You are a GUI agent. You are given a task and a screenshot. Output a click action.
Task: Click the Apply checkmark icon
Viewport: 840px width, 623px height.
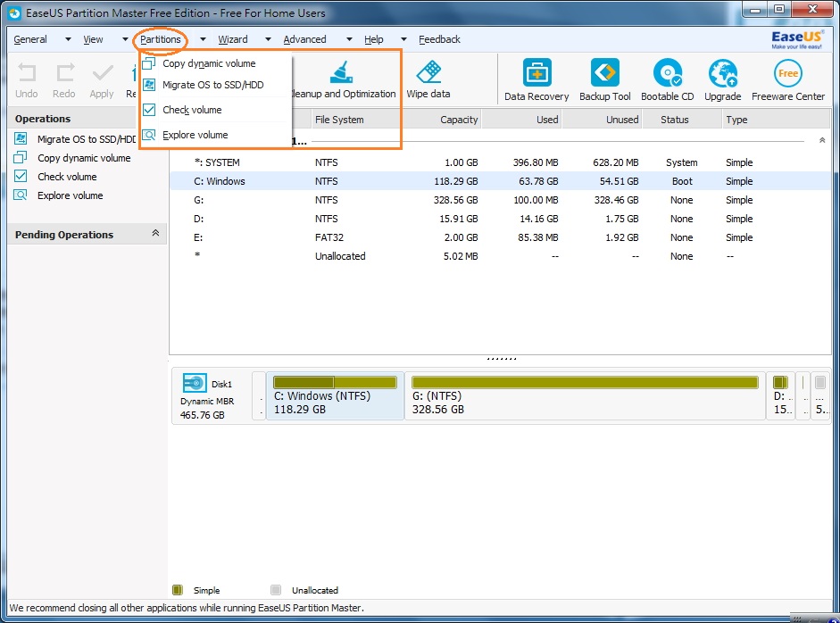point(102,72)
